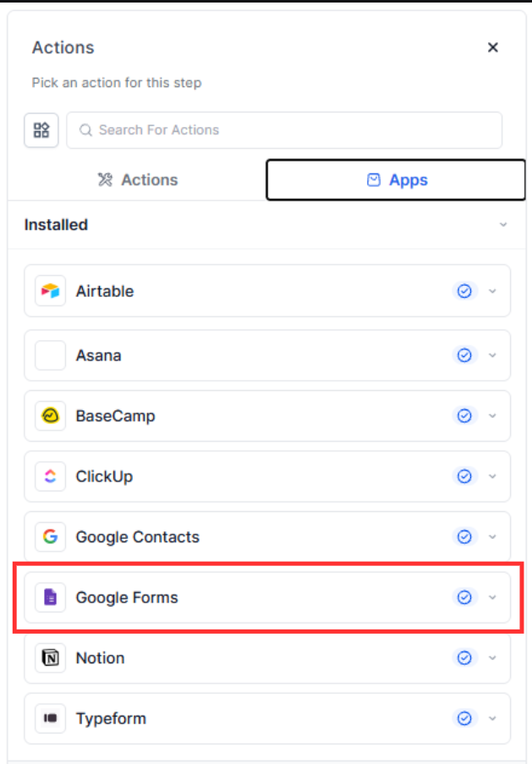Collapse the Installed section chevron
532x764 pixels.
click(503, 225)
